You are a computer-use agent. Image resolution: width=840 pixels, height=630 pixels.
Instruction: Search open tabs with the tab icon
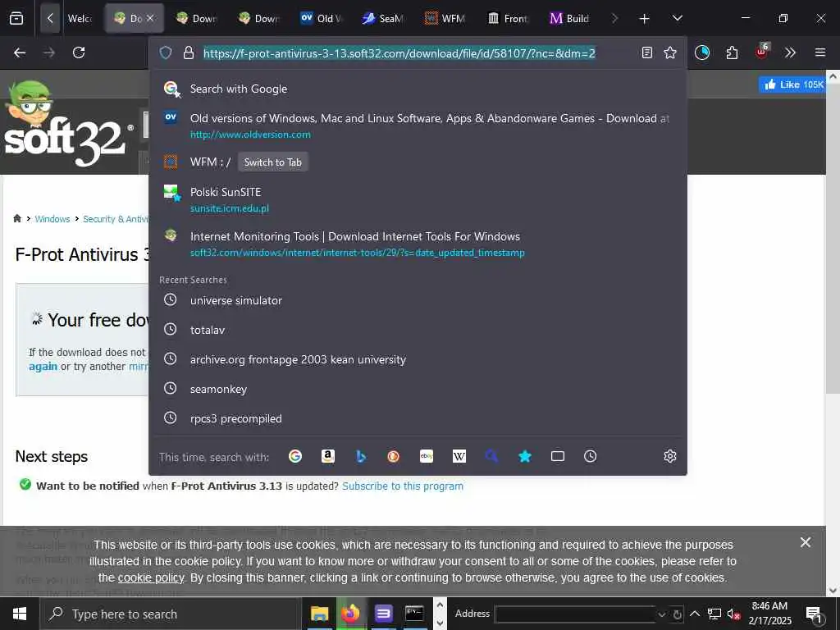(558, 456)
